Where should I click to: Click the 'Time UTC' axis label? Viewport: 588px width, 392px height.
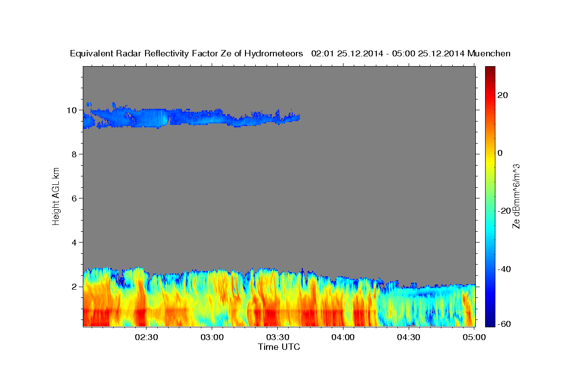coord(279,347)
